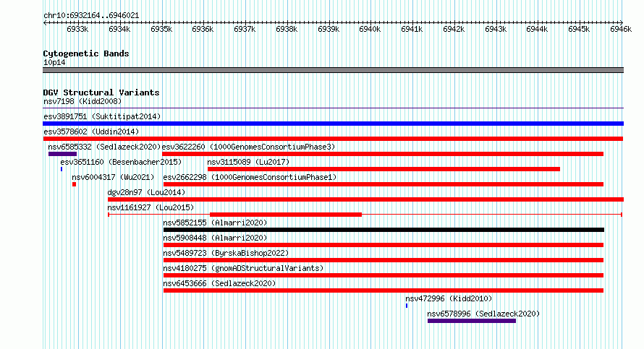Click the red nsv3115089 variant bar
This screenshot has height=349, width=644.
point(384,169)
